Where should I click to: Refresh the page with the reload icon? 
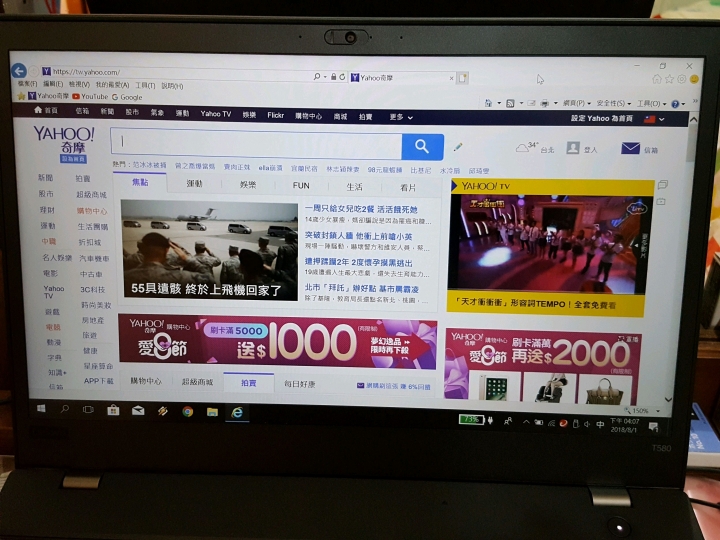point(342,77)
